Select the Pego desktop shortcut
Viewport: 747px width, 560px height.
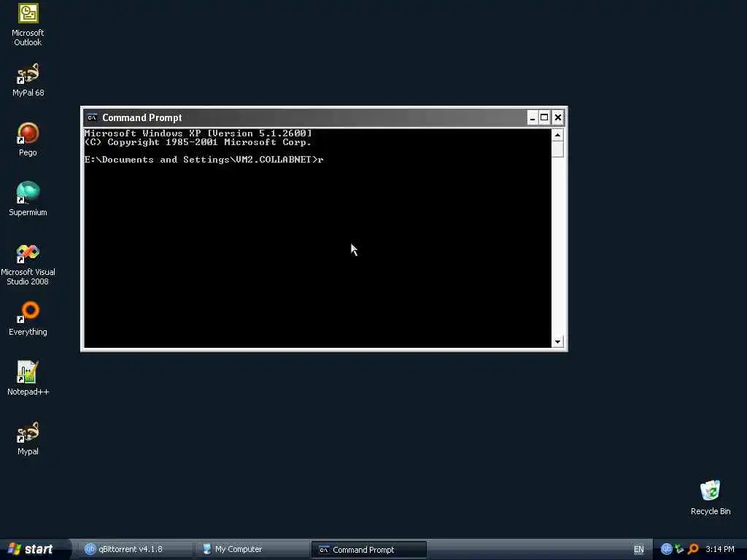point(28,139)
